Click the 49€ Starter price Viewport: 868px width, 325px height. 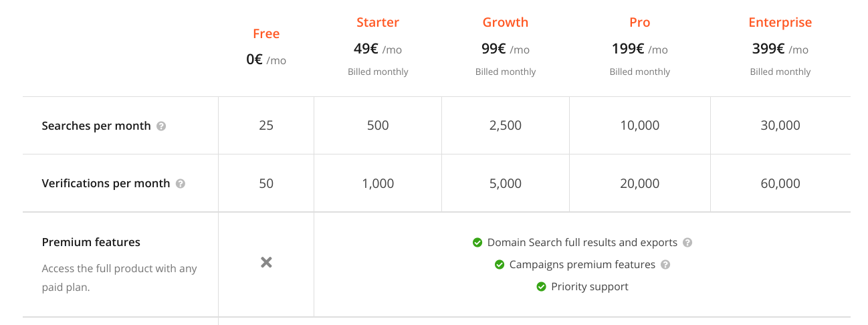[x=366, y=49]
